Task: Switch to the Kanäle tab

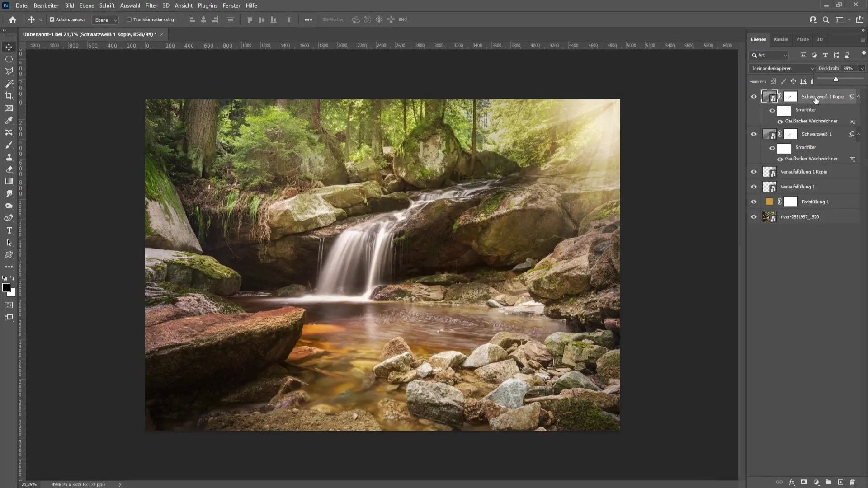Action: pyautogui.click(x=782, y=39)
